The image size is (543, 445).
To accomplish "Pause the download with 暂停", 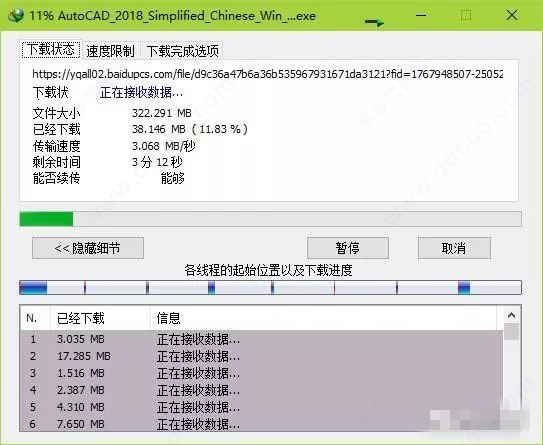I will point(348,248).
